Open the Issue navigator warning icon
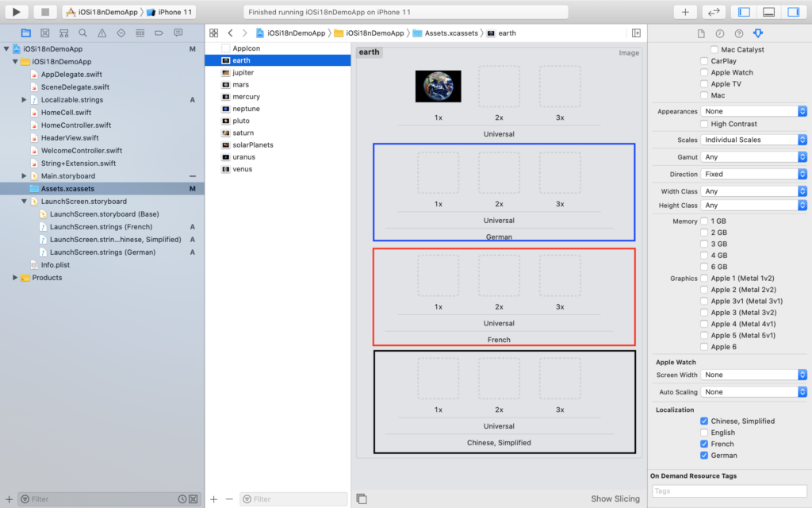This screenshot has width=812, height=508. point(102,33)
